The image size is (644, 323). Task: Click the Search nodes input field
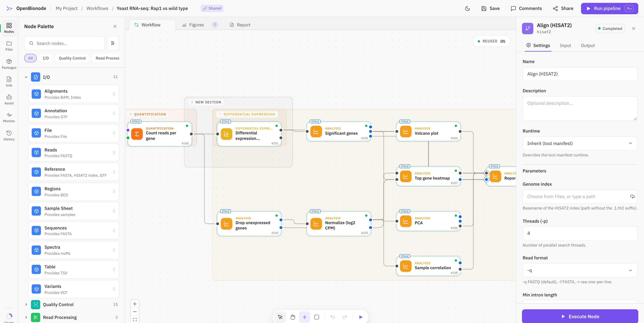point(65,43)
